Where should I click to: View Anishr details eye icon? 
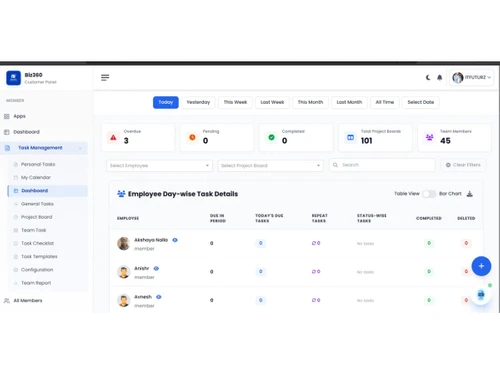156,268
